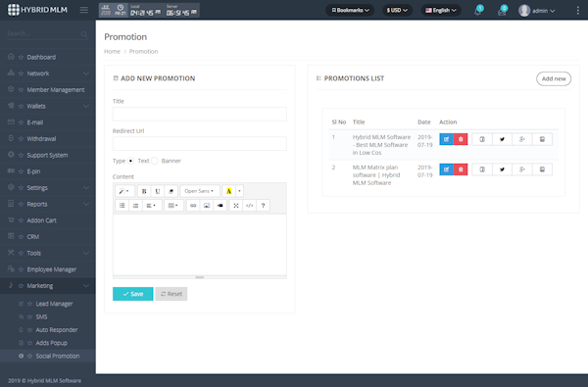The image size is (588, 387).
Task: Open the English language dropdown
Action: (x=441, y=10)
